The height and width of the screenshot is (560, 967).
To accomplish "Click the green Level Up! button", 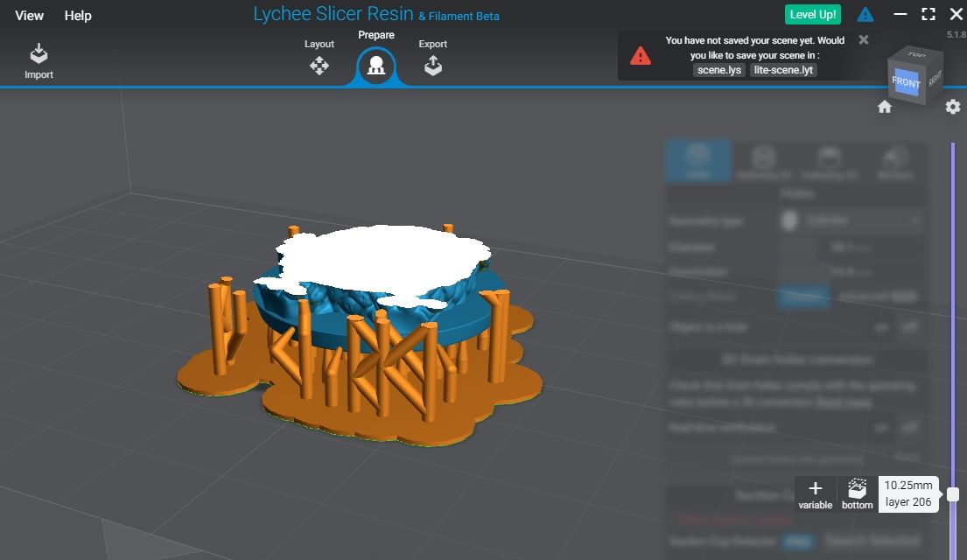I will pos(813,14).
